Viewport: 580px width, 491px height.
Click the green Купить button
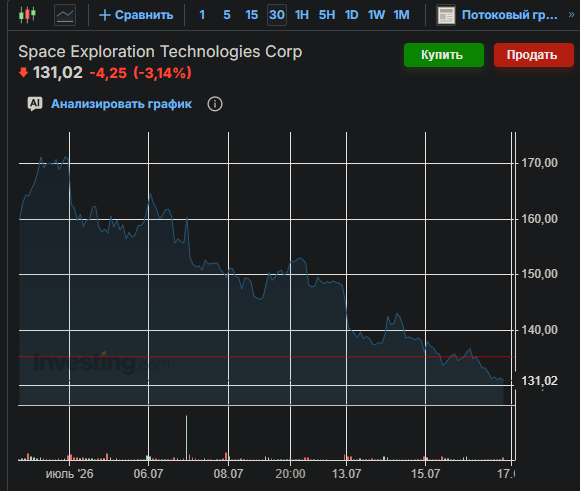pyautogui.click(x=444, y=55)
